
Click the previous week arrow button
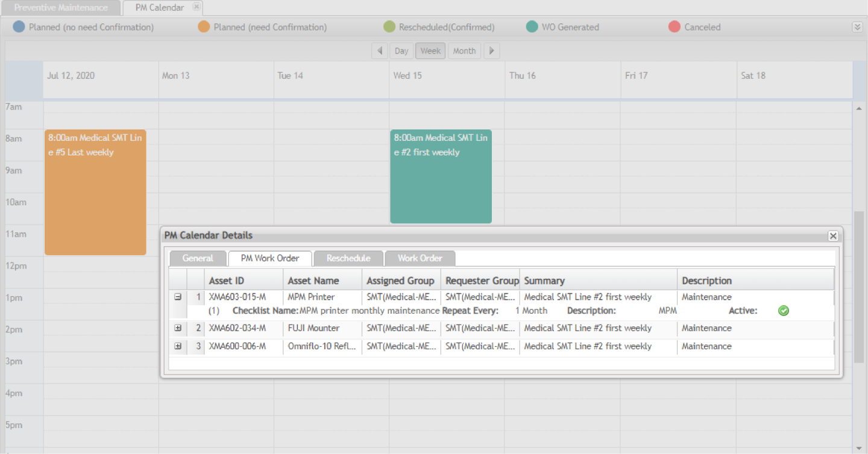379,51
